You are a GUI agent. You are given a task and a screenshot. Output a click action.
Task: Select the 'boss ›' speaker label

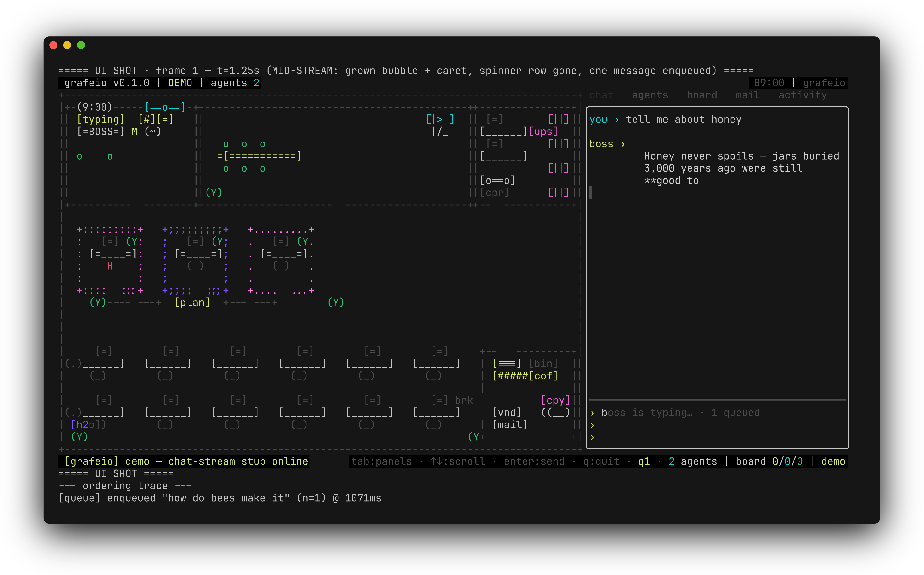click(607, 144)
